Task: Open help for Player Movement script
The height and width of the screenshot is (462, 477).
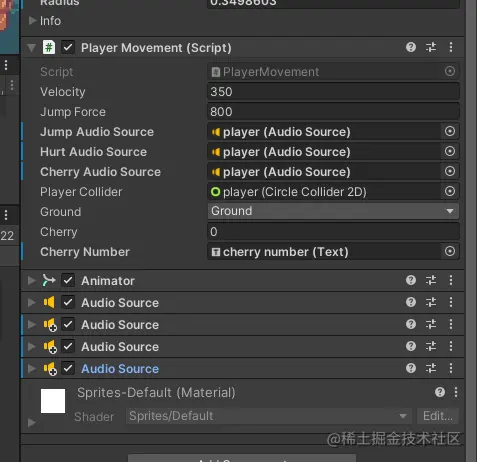Action: [x=411, y=47]
